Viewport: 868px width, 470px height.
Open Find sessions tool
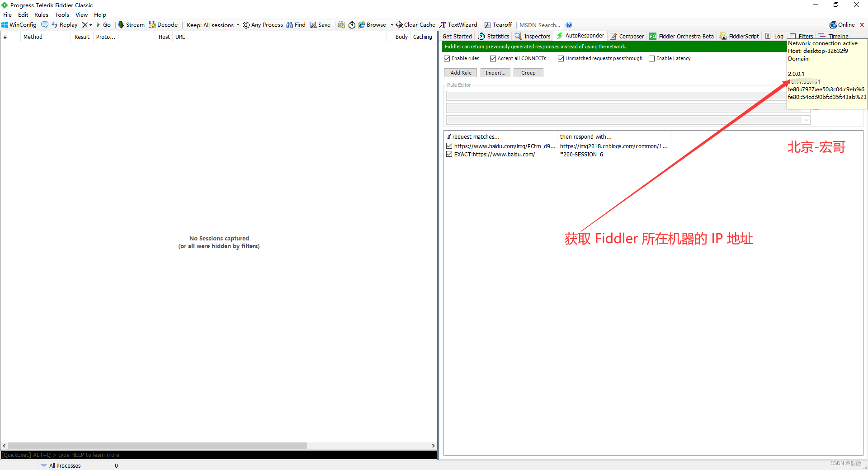pos(296,25)
